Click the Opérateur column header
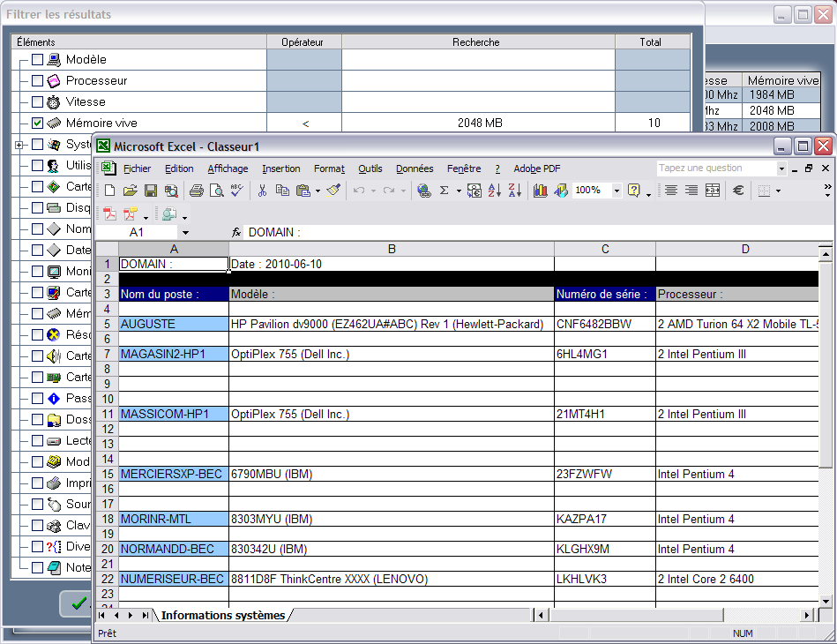 [x=303, y=41]
